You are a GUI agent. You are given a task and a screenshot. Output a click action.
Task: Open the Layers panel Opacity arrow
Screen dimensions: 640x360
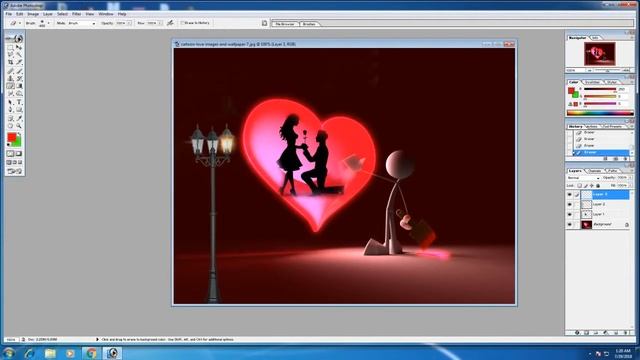pyautogui.click(x=631, y=178)
